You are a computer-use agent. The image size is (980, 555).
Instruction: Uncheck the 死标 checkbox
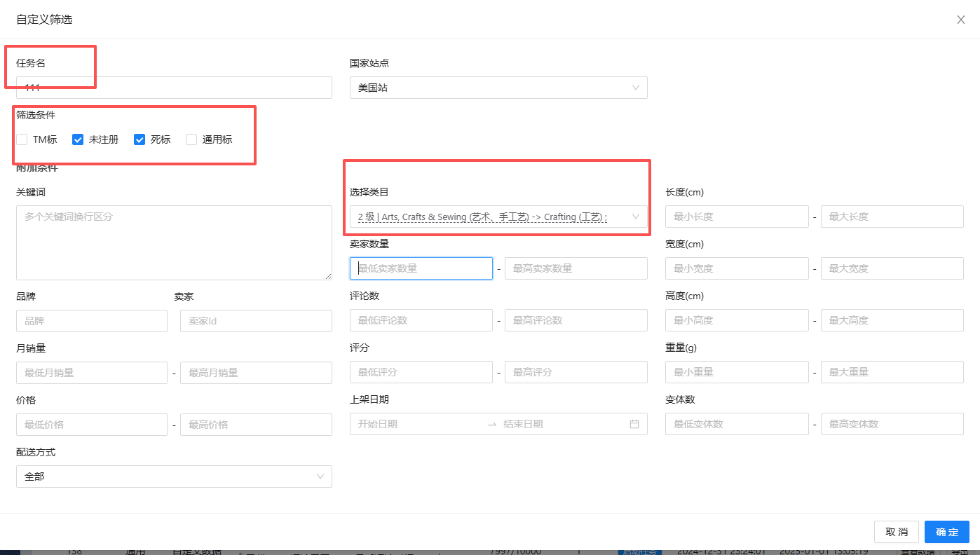139,139
